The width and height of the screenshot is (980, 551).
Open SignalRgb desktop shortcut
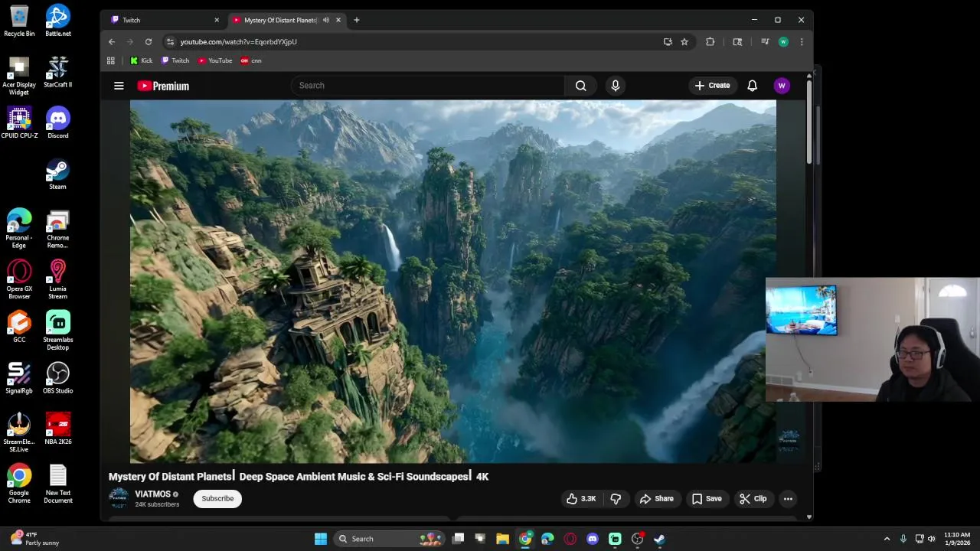pyautogui.click(x=19, y=379)
